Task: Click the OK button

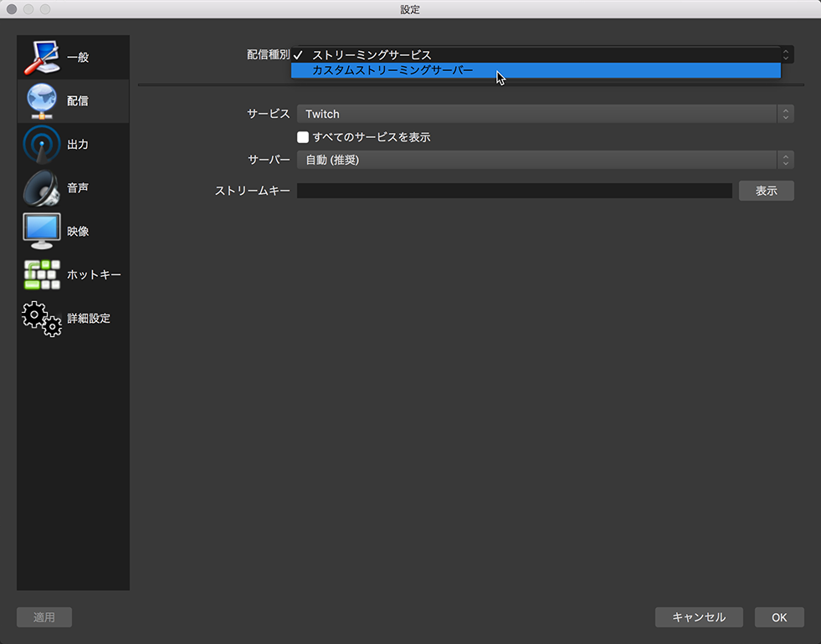Action: click(x=779, y=617)
